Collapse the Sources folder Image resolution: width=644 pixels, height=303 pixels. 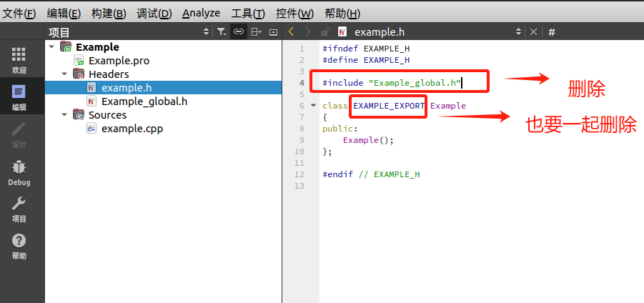point(64,114)
